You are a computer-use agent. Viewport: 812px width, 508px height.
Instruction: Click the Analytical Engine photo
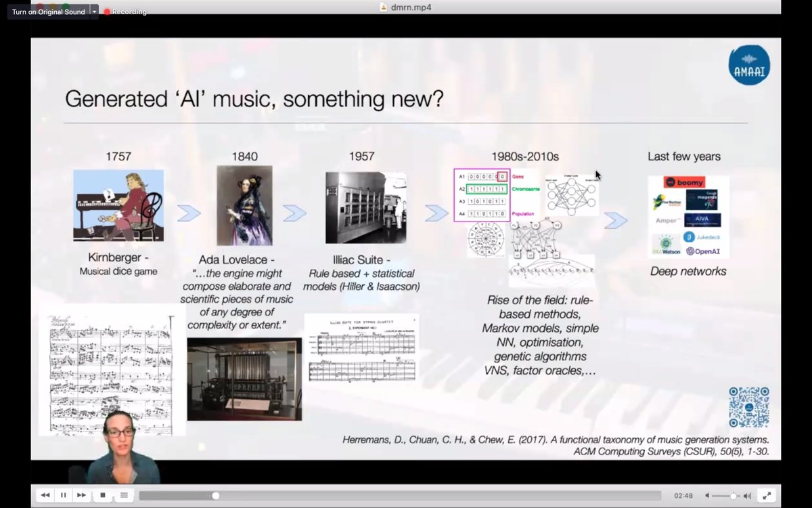(x=244, y=379)
